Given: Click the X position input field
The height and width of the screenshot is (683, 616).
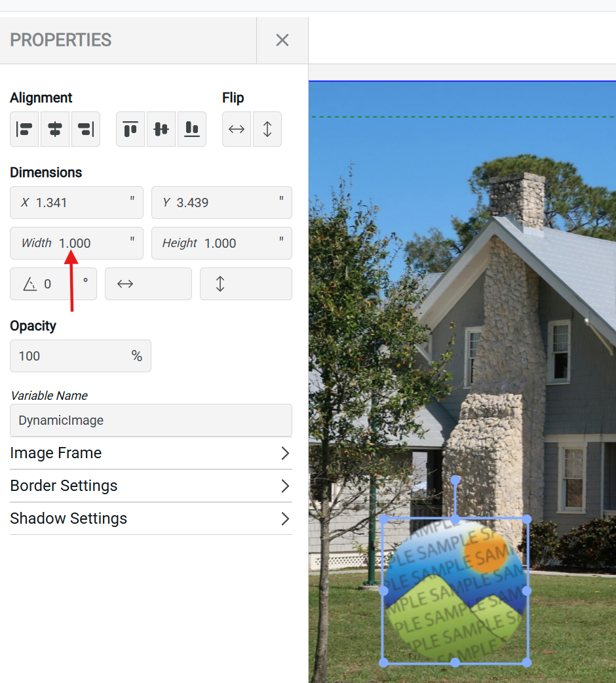Looking at the screenshot, I should [x=79, y=203].
